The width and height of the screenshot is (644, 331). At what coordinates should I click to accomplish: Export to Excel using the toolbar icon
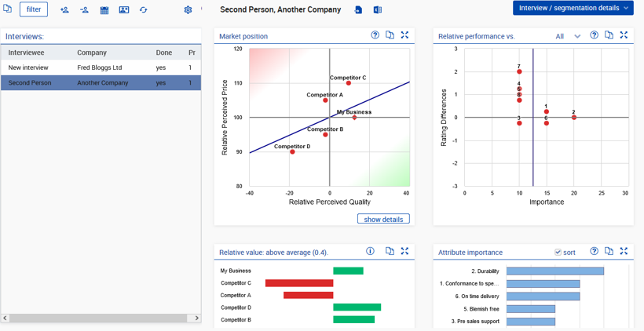[x=378, y=10]
